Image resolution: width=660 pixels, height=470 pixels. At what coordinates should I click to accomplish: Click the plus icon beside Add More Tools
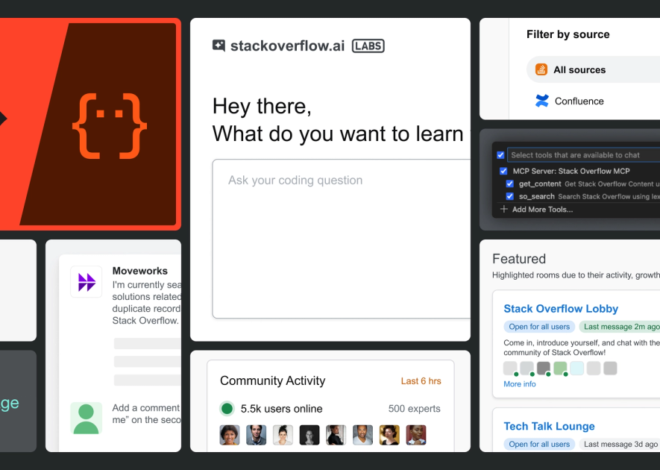pyautogui.click(x=503, y=209)
